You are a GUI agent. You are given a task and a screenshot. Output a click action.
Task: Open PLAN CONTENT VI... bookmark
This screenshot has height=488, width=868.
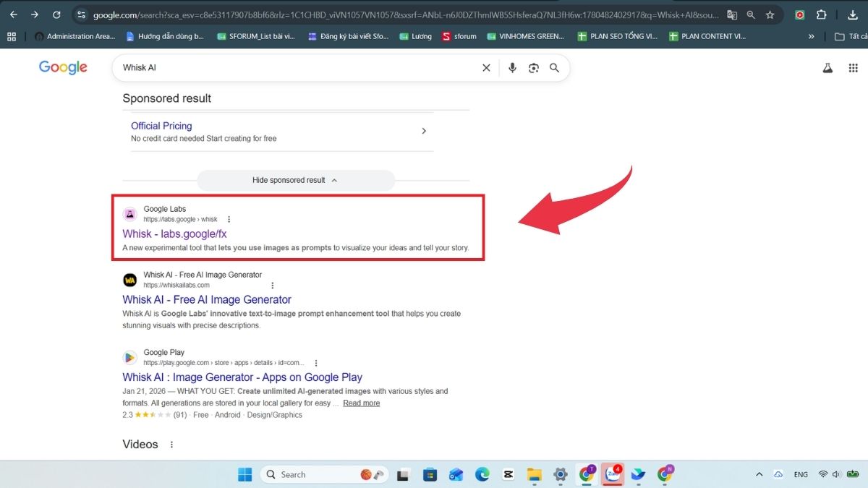pyautogui.click(x=707, y=36)
